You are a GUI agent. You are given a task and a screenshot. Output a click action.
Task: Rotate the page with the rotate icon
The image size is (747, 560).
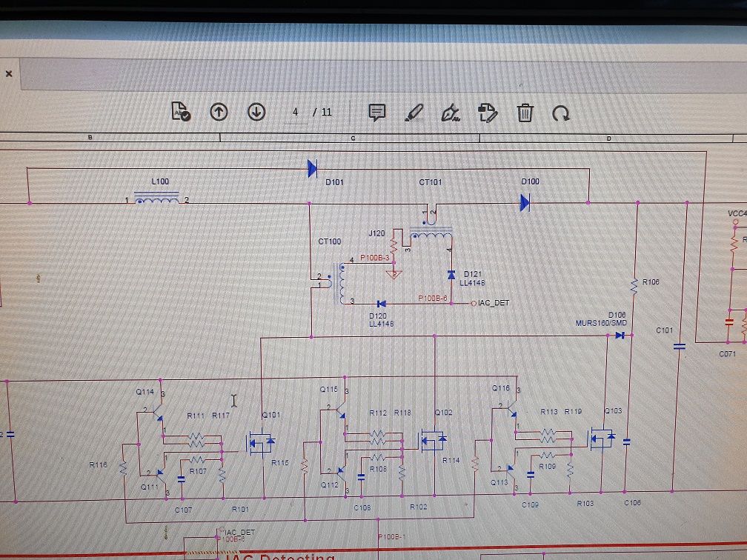(561, 113)
